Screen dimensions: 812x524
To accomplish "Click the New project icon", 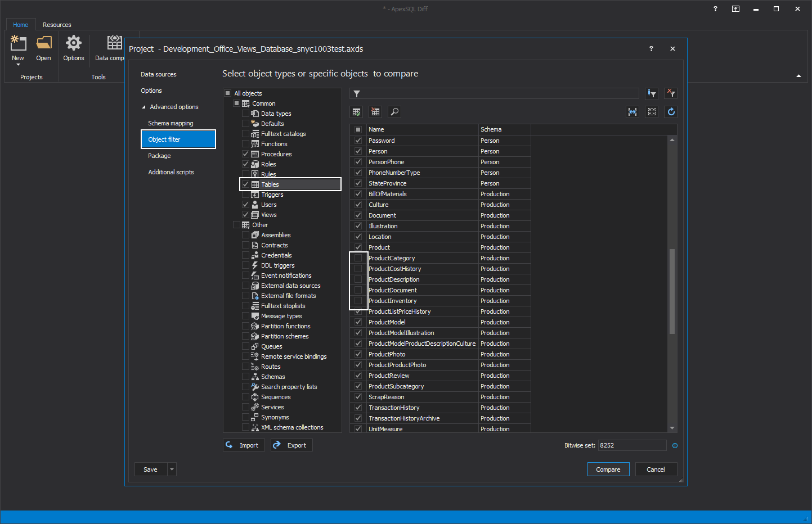I will (x=18, y=43).
